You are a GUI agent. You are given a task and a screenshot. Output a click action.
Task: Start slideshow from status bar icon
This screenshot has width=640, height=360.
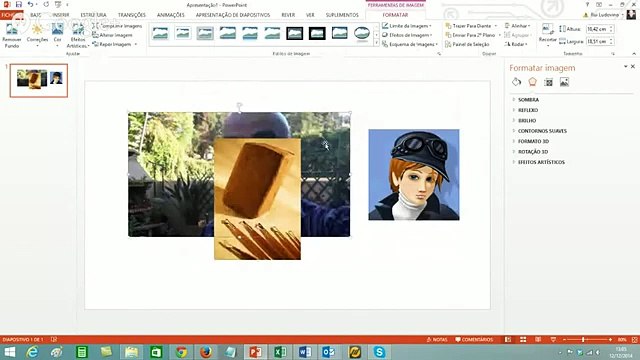coord(553,340)
